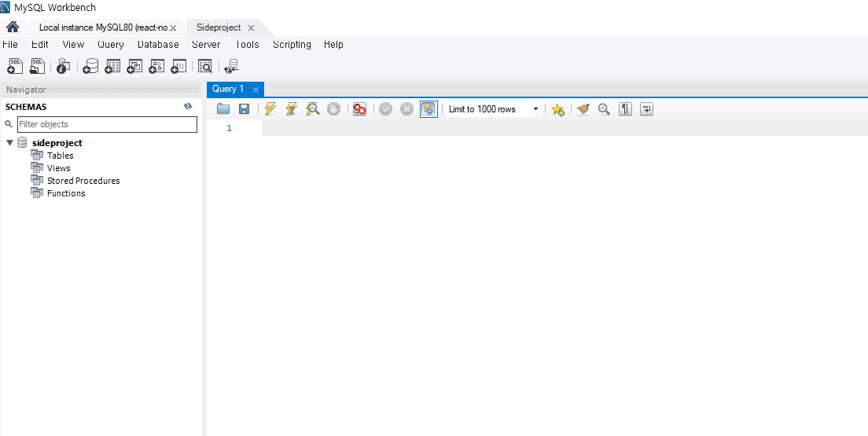Select Tables under sideproject
The height and width of the screenshot is (436, 868).
[x=61, y=156]
